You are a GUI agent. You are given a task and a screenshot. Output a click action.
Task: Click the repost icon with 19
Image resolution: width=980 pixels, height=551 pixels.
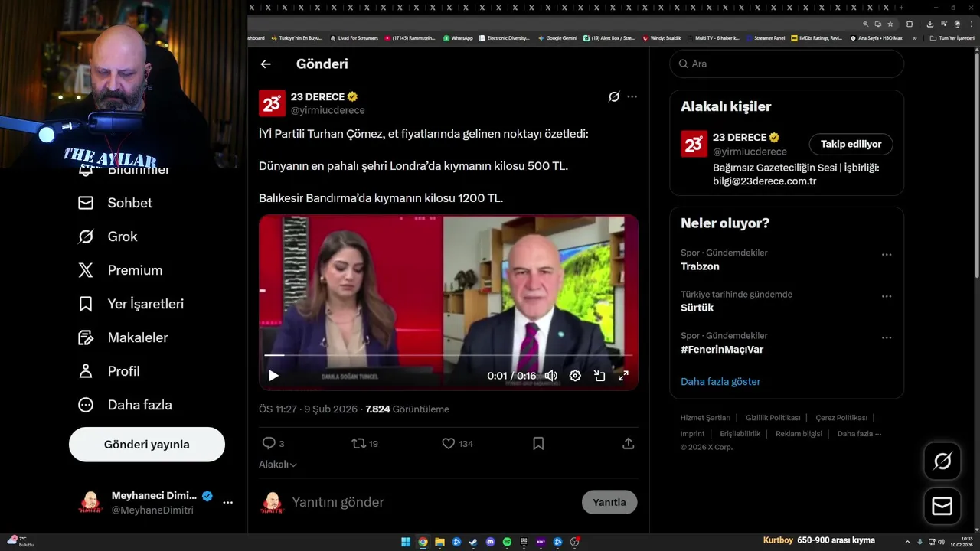(x=358, y=443)
